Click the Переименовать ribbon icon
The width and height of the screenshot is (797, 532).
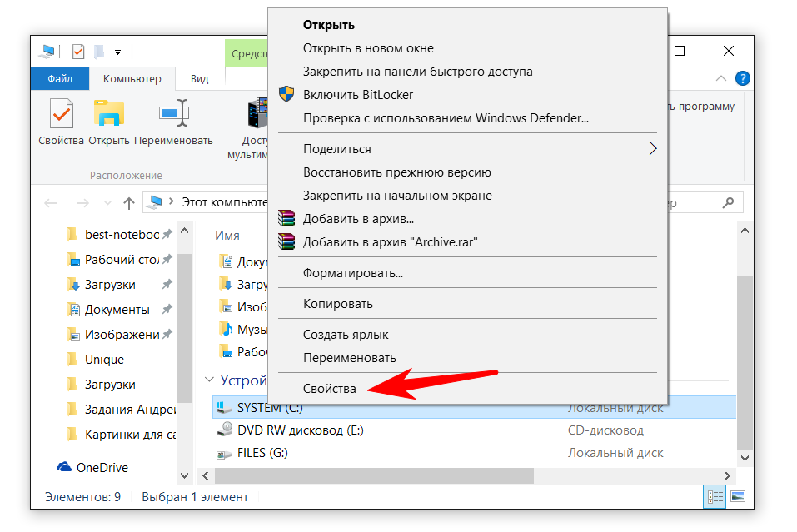tap(173, 113)
